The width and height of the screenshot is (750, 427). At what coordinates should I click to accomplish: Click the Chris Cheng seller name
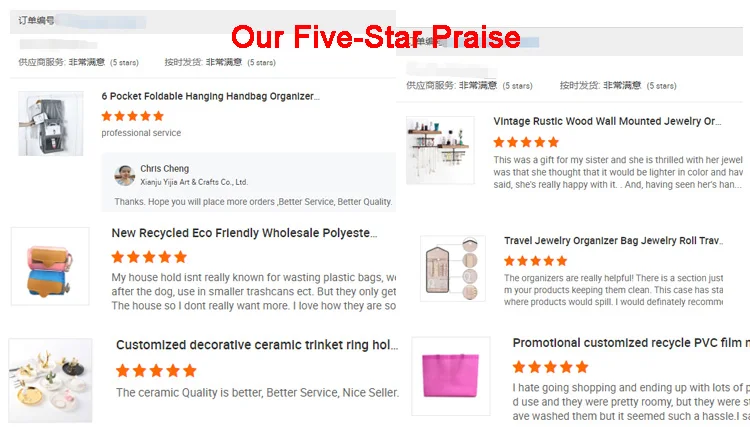coord(164,169)
